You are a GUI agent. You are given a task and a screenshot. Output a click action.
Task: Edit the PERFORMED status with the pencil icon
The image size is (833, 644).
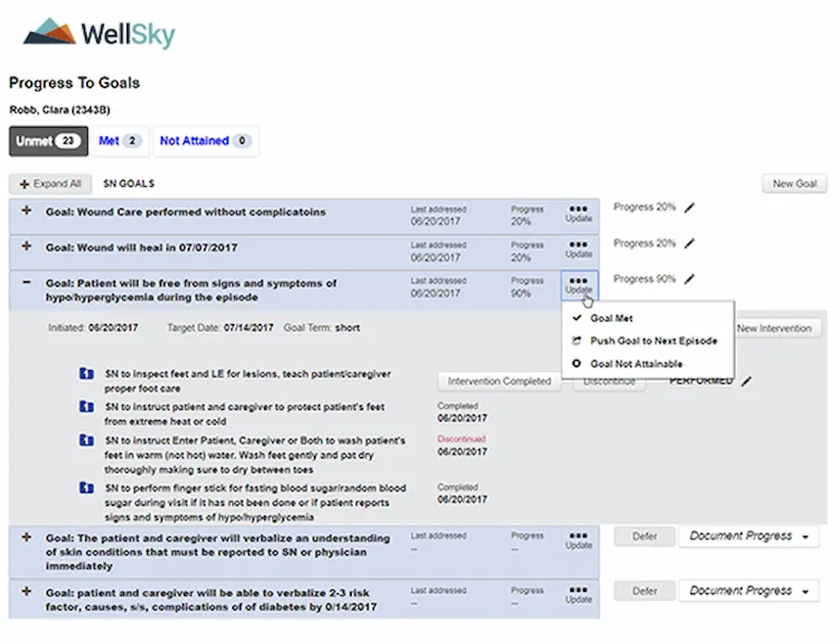click(x=748, y=379)
